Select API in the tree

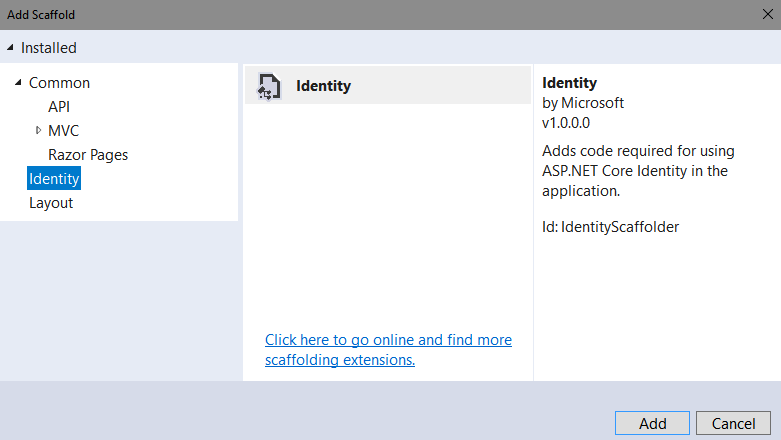click(59, 107)
